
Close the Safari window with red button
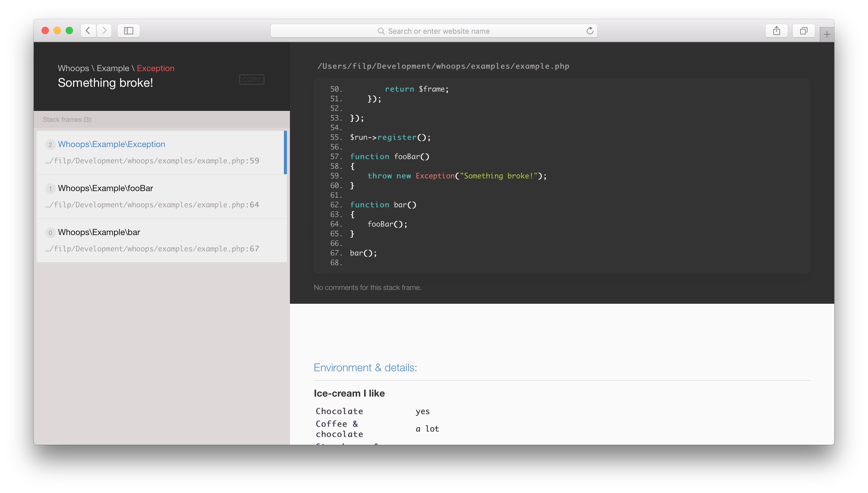(x=45, y=31)
